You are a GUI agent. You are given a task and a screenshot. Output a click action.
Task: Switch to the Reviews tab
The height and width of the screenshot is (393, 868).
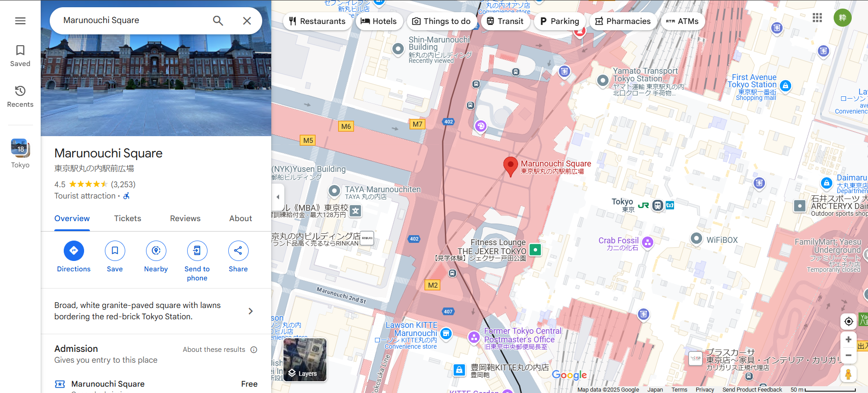185,218
